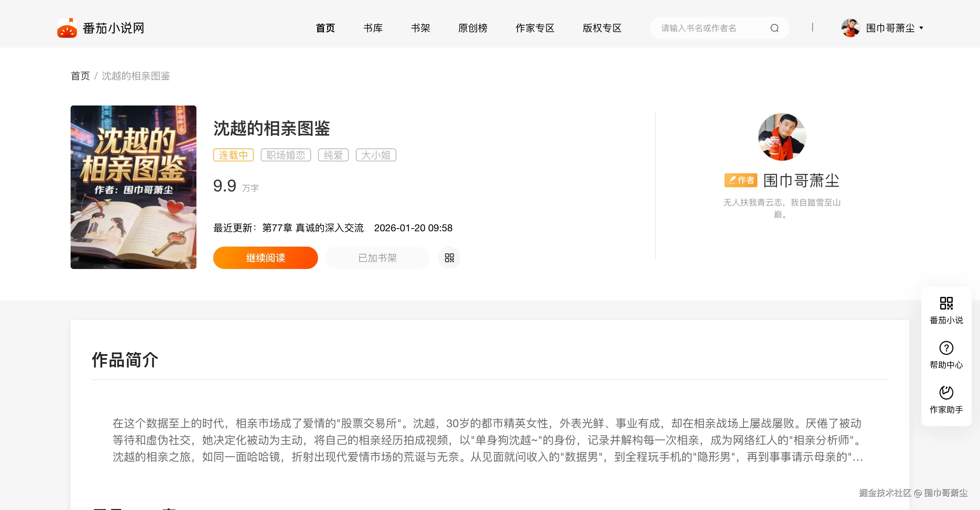Click the orange 作者 author badge
The width and height of the screenshot is (980, 510).
click(x=740, y=180)
